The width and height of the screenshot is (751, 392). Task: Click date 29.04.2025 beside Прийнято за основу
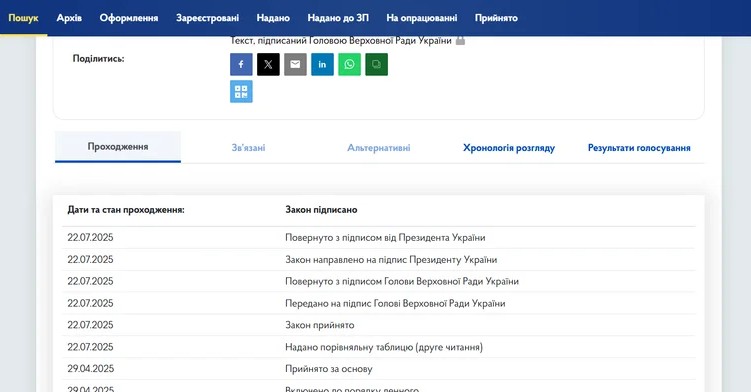click(x=91, y=369)
